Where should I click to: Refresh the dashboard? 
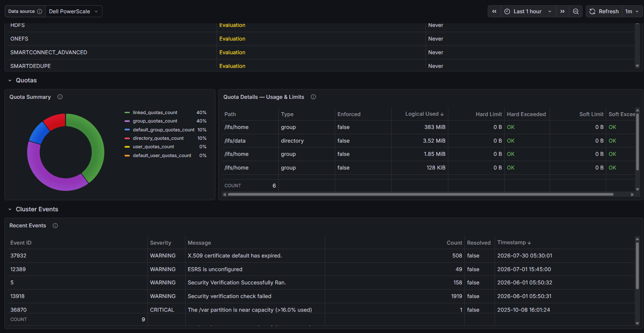tap(604, 11)
